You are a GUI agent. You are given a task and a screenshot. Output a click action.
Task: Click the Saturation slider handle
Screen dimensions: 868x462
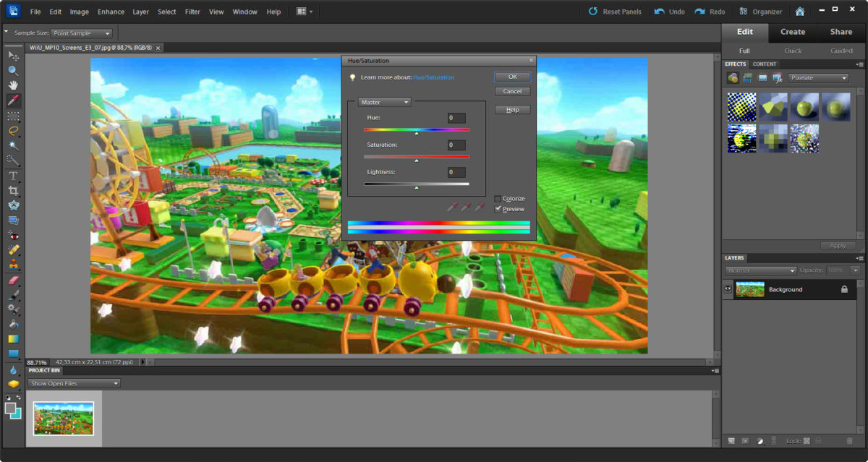[x=417, y=161]
